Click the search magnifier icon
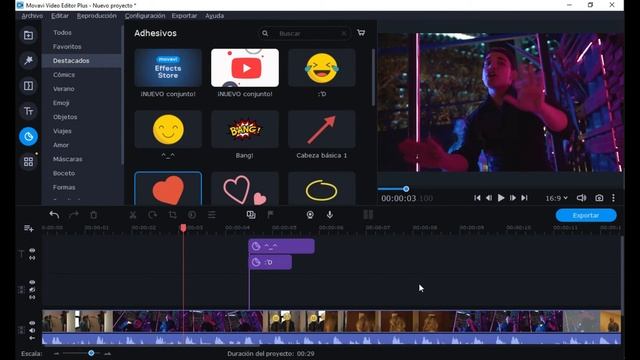640x360 pixels. point(265,33)
